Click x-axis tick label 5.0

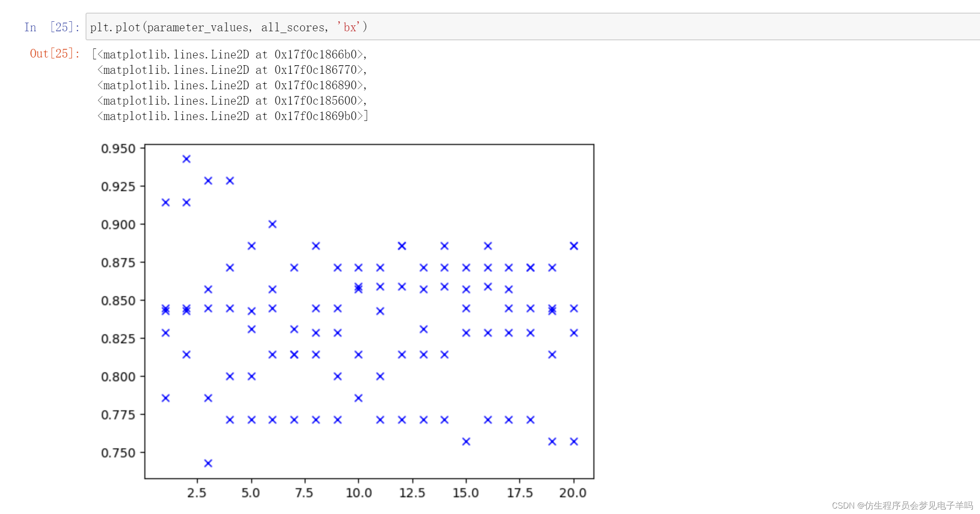[251, 493]
